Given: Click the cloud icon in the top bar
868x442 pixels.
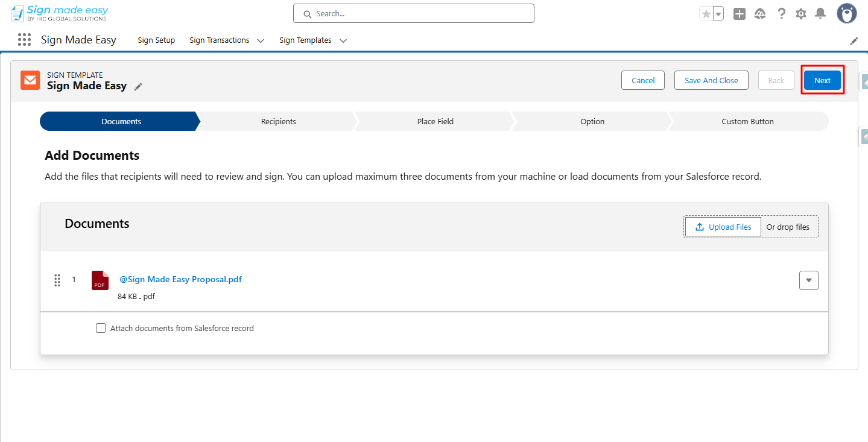Looking at the screenshot, I should coord(760,13).
